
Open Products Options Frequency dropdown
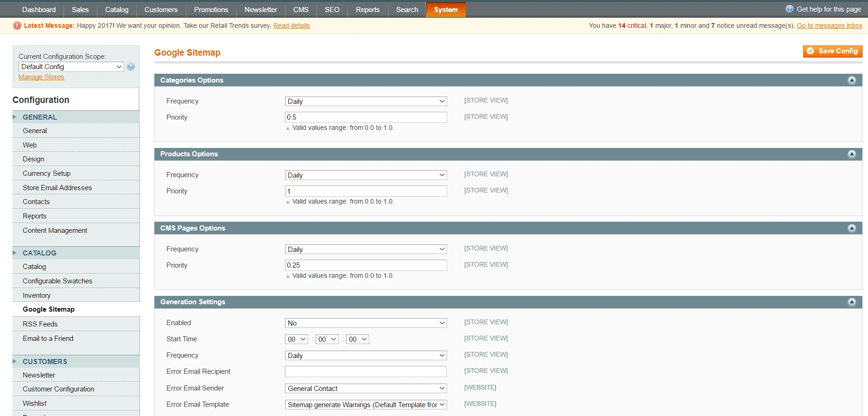pos(366,175)
